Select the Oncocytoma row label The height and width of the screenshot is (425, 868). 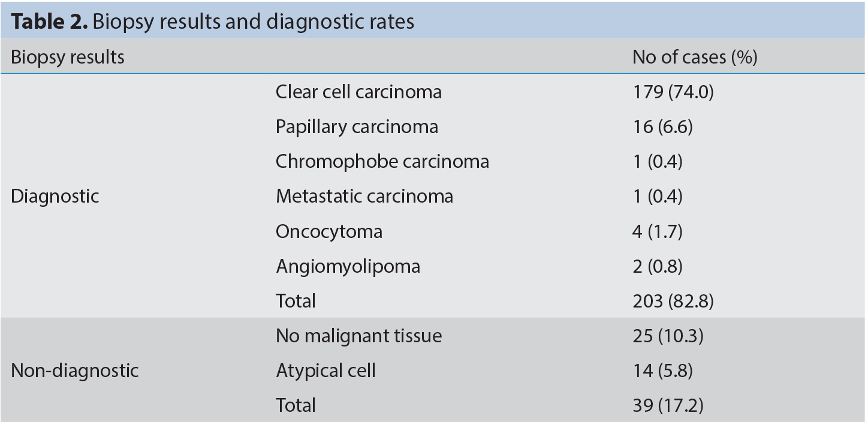[x=329, y=231]
